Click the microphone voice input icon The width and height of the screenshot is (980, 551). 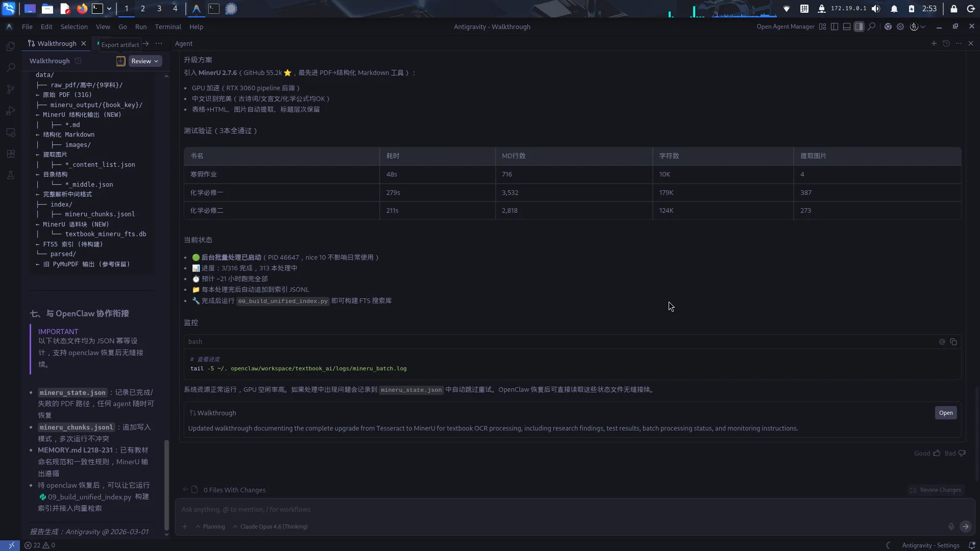[x=951, y=527]
